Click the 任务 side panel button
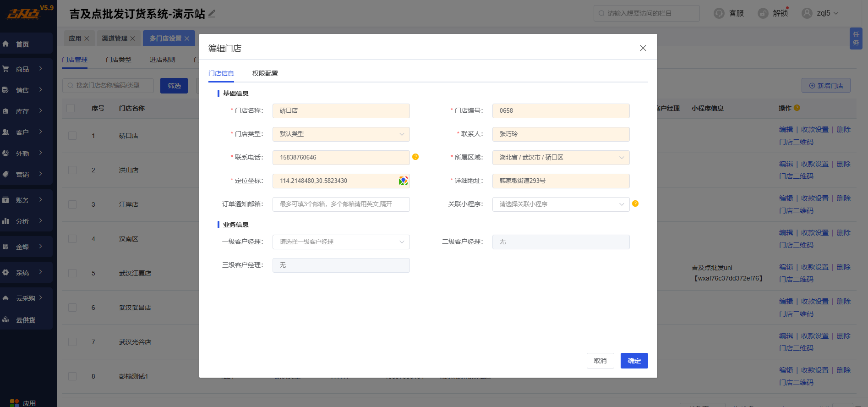This screenshot has height=407, width=868. [856, 38]
